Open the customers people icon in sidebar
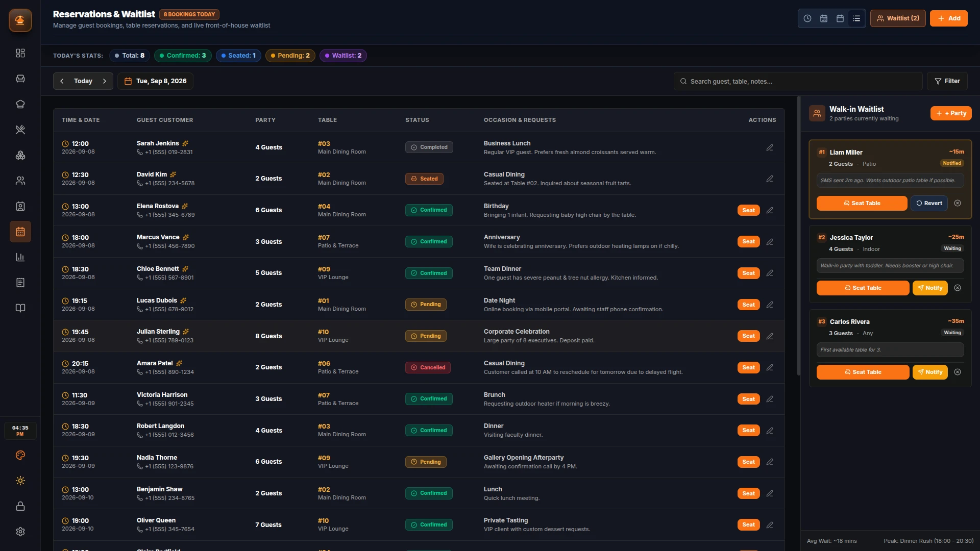 pyautogui.click(x=20, y=181)
